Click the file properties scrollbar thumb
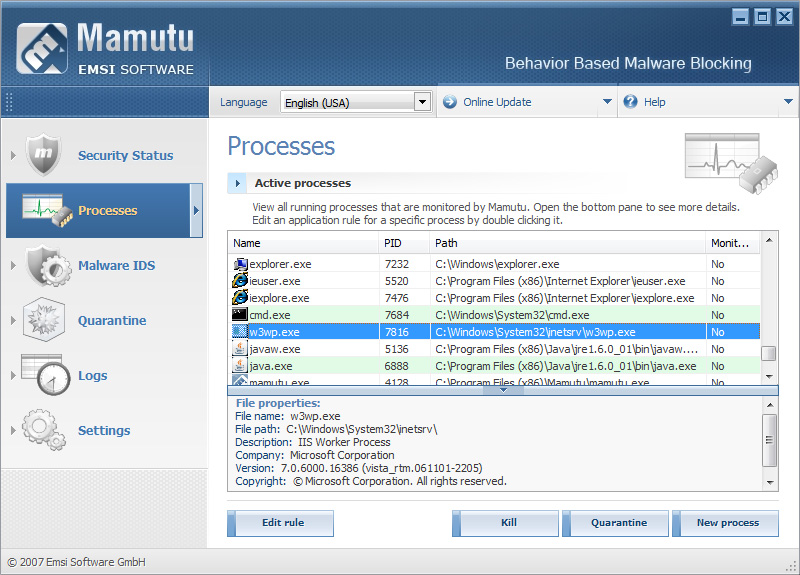The height and width of the screenshot is (575, 800). [x=769, y=440]
